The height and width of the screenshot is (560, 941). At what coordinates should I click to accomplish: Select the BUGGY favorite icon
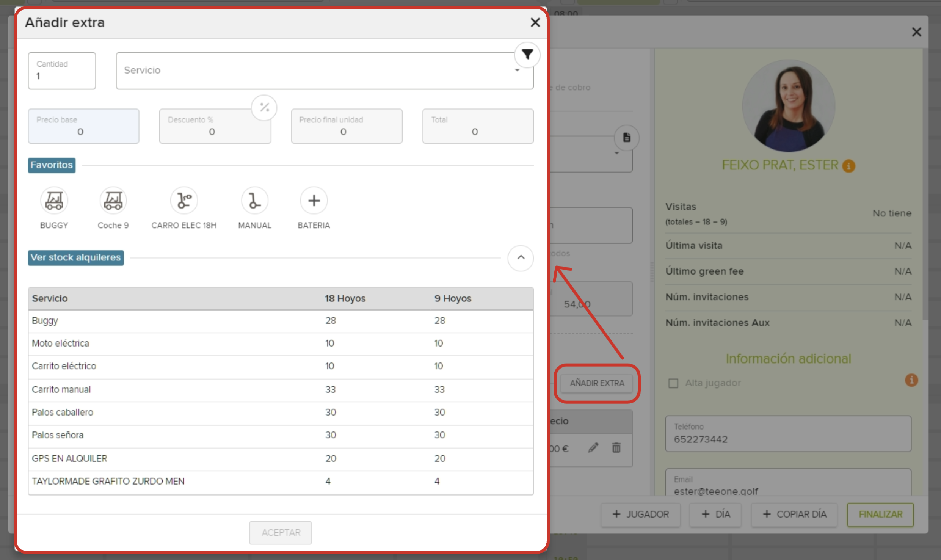pos(54,201)
